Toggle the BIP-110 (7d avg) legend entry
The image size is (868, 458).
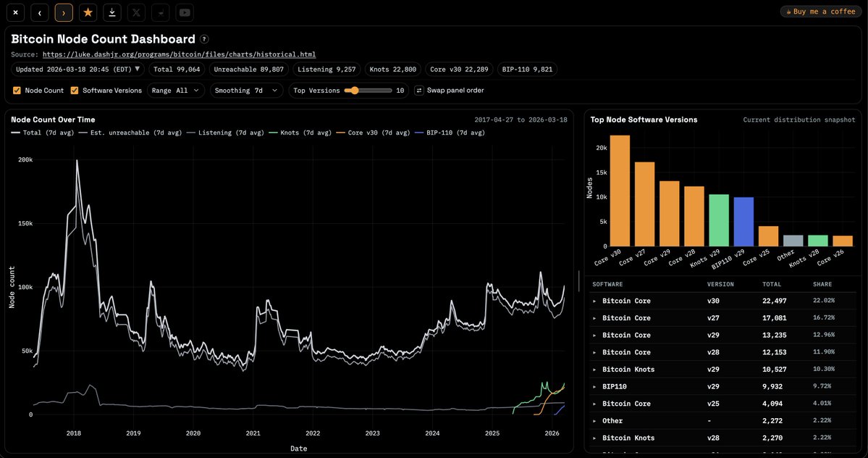click(x=450, y=133)
